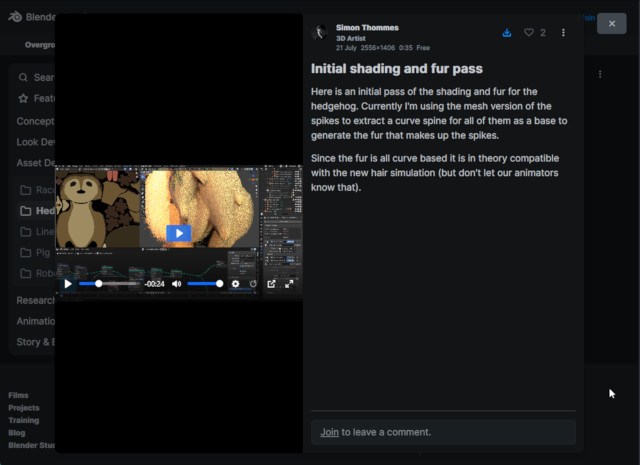The image size is (640, 465).
Task: Open the Robot folder in sidebar
Action: point(37,273)
